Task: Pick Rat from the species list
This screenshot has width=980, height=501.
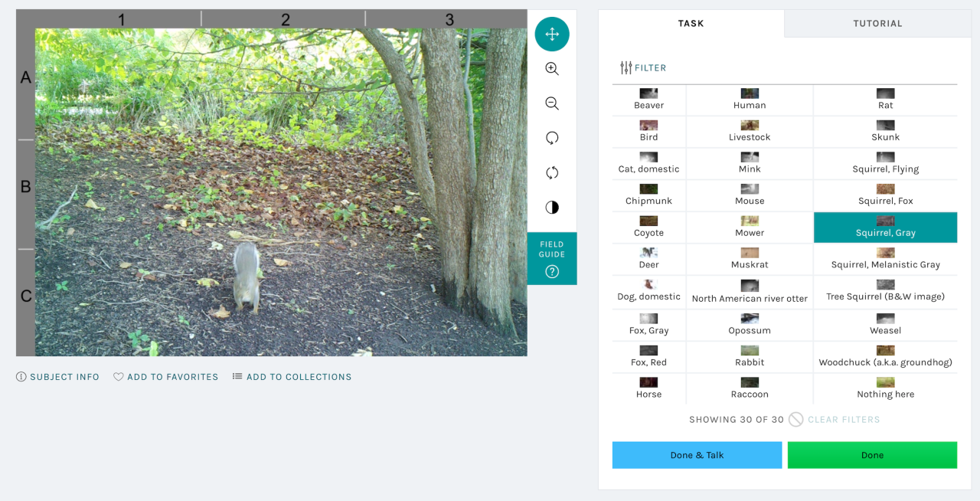Action: tap(885, 100)
